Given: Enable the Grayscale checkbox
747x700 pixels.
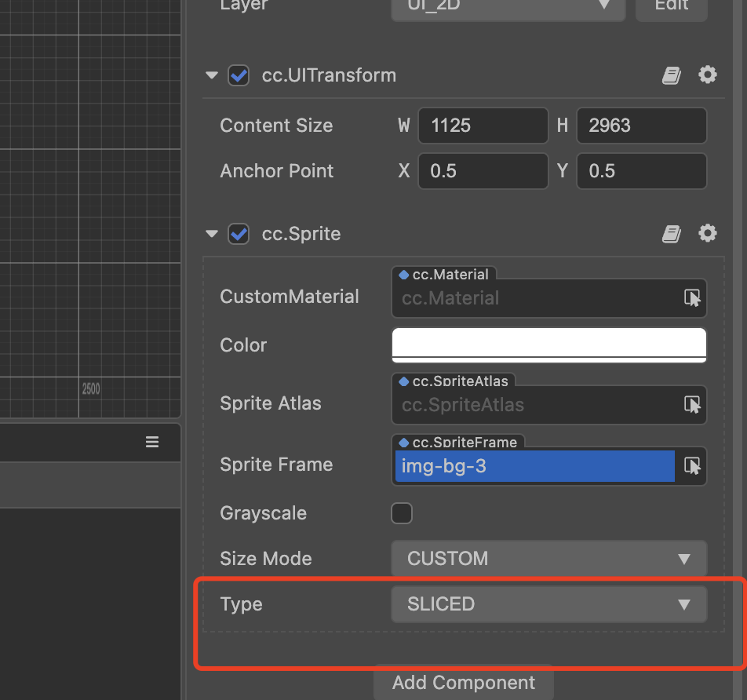Looking at the screenshot, I should (x=402, y=513).
